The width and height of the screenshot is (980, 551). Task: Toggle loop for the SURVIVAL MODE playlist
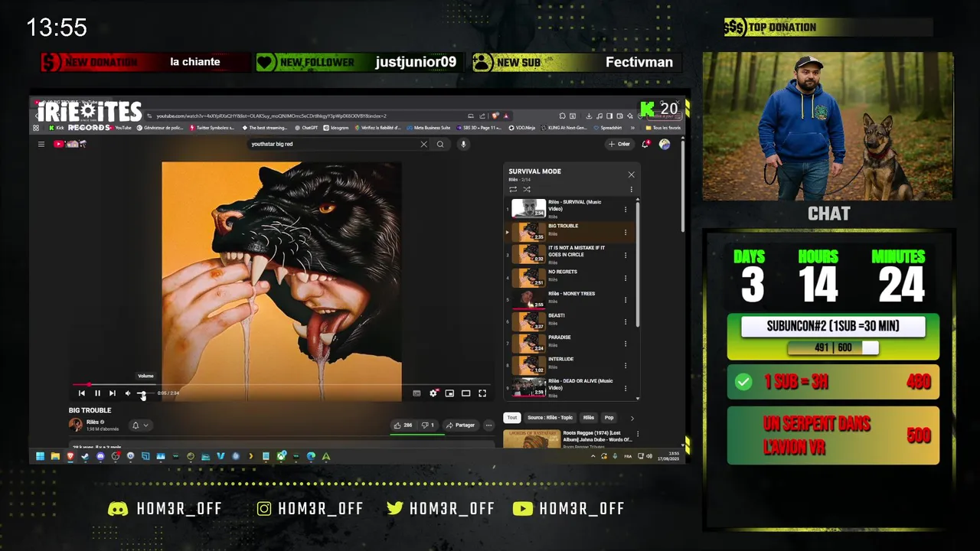[513, 189]
